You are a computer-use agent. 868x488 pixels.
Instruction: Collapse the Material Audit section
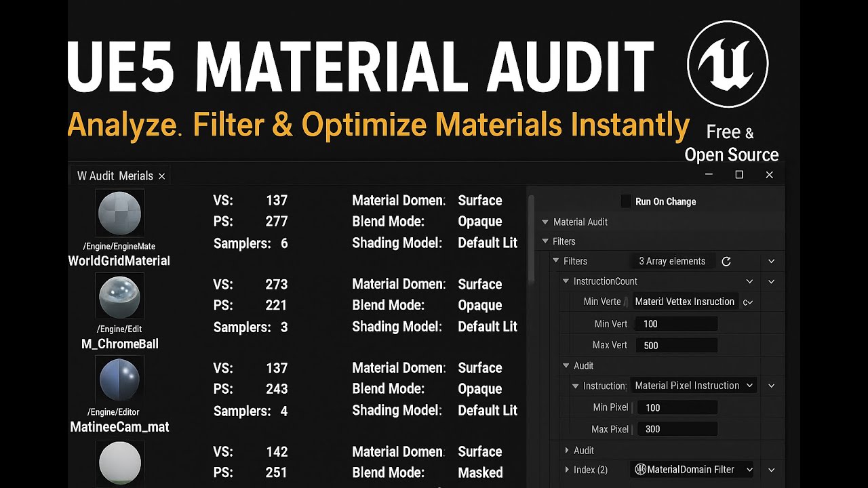coord(545,222)
